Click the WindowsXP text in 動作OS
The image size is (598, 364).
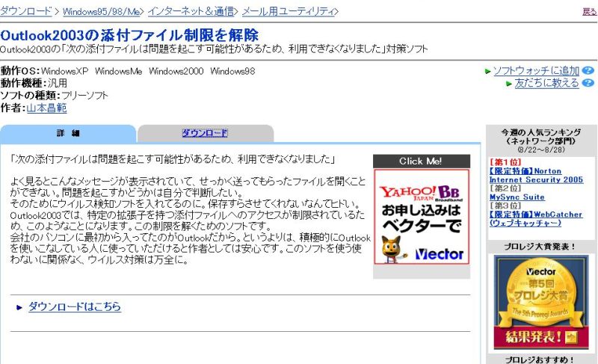(x=64, y=71)
